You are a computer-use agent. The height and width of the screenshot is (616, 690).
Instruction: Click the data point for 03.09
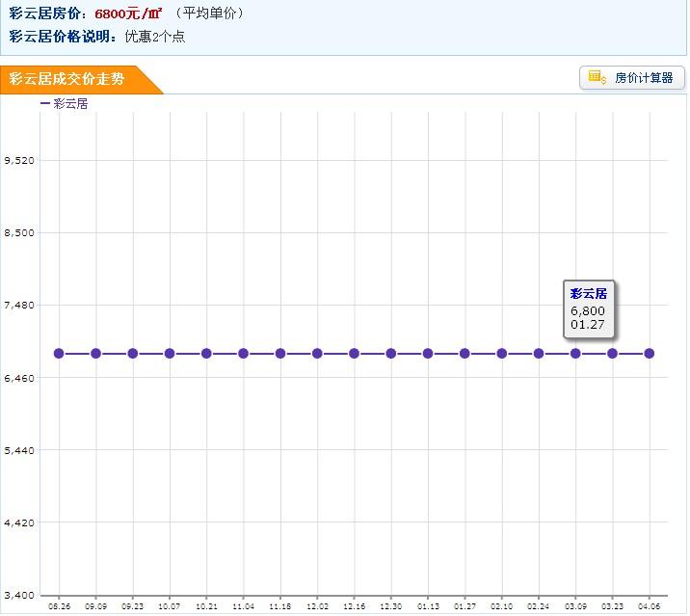pos(575,354)
